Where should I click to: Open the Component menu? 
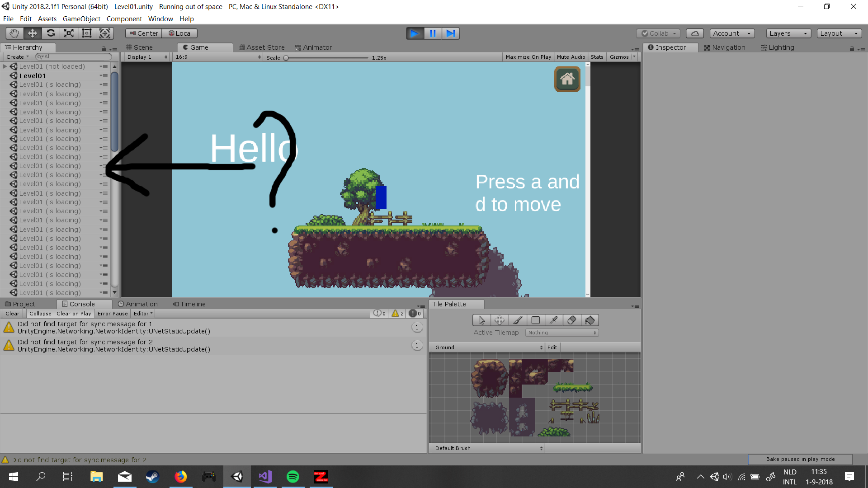click(x=124, y=19)
